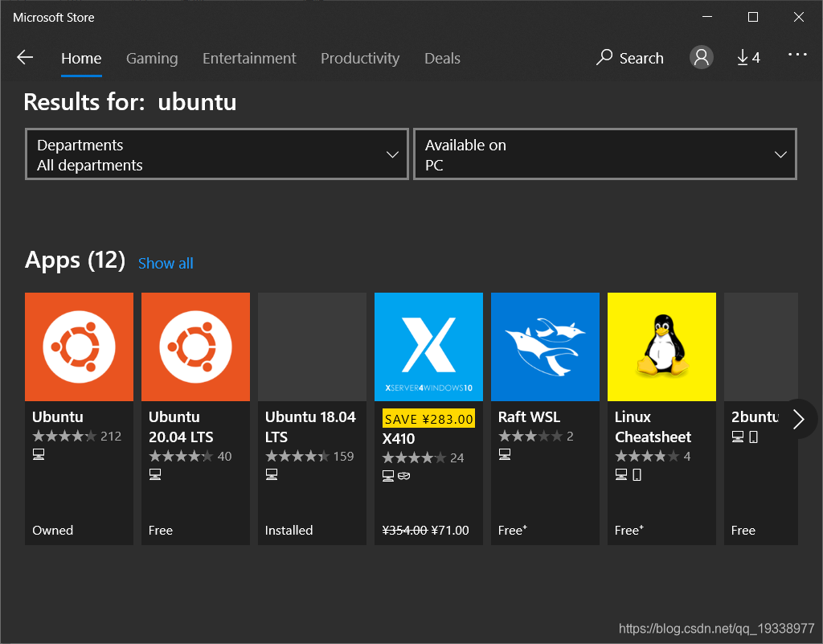The height and width of the screenshot is (644, 823).
Task: Open Downloads showing 4 items
Action: coord(747,57)
